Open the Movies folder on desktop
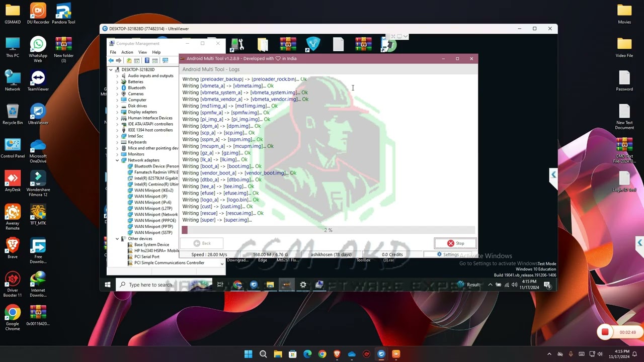Viewport: 644px width, 362px height. click(x=624, y=15)
